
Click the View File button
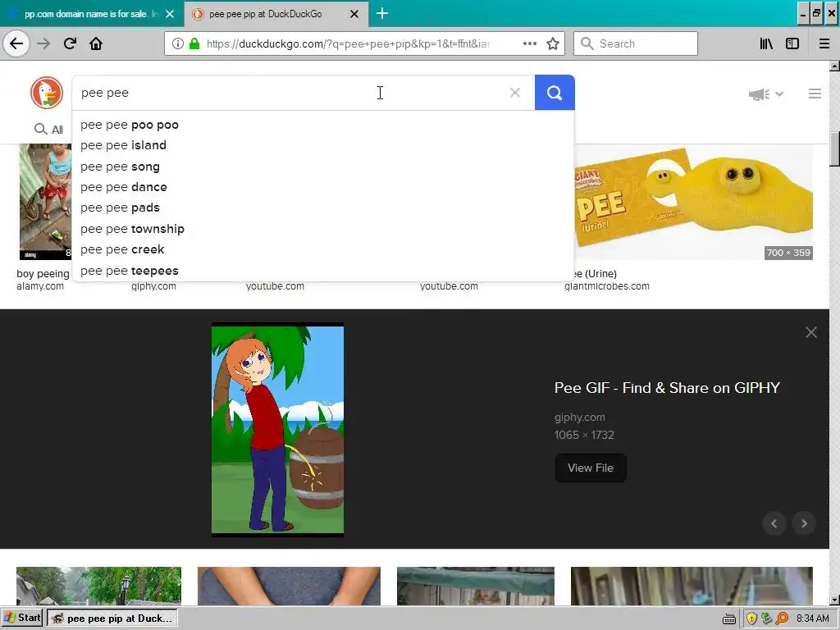(x=591, y=468)
